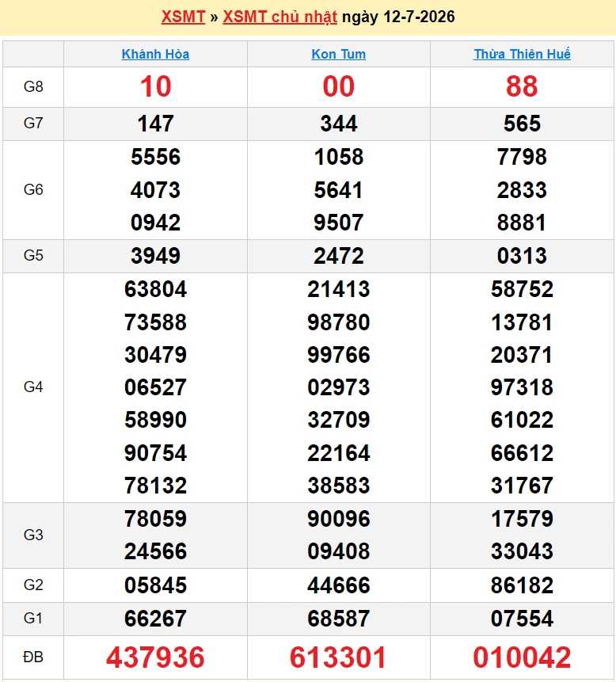Viewport: 616px width, 682px height.
Task: Click G3 value 33043
Action: (x=522, y=551)
